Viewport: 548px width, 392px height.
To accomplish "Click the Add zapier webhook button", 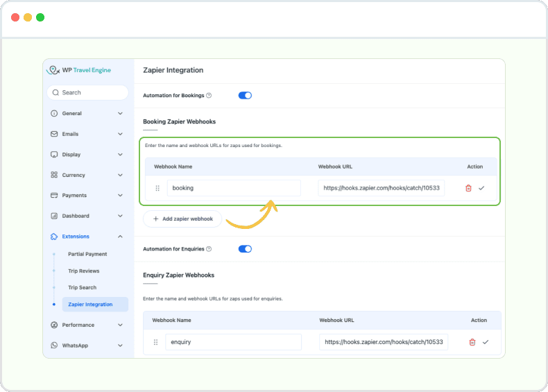I will click(x=182, y=219).
